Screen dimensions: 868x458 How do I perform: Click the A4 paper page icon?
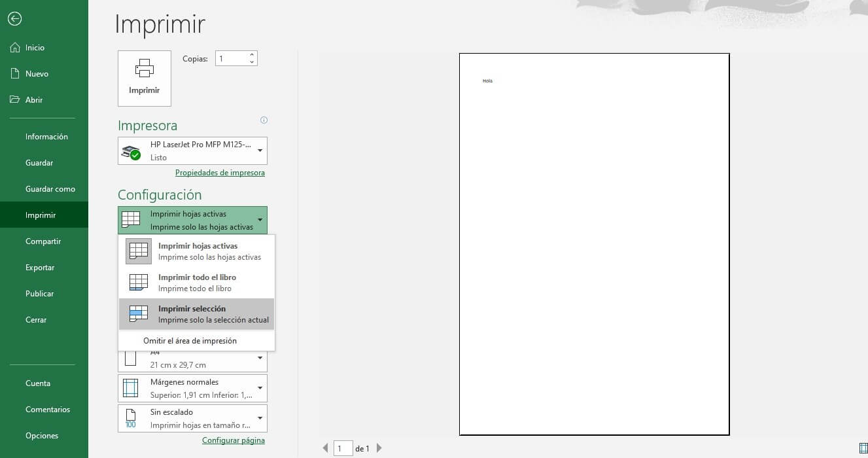click(131, 359)
